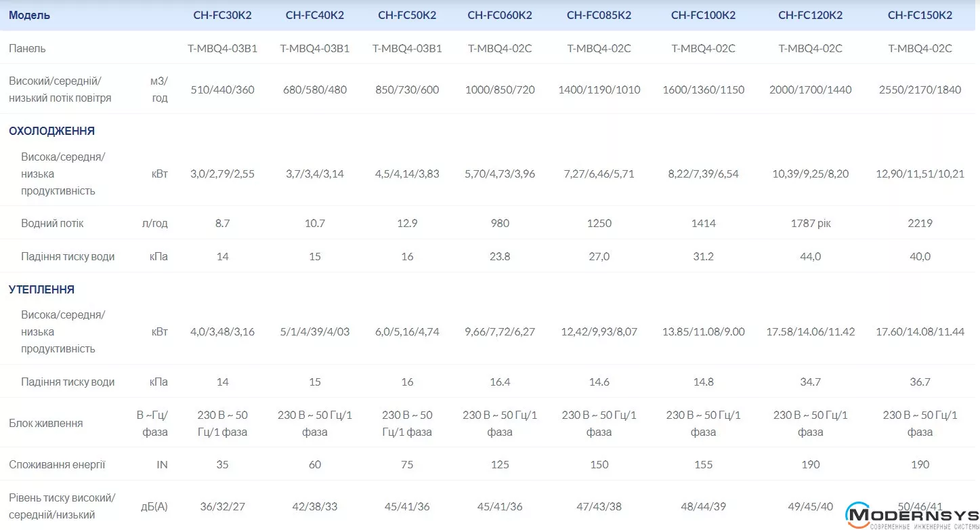This screenshot has height=530, width=980.
Task: Click the Водний потік row label
Action: 52,223
